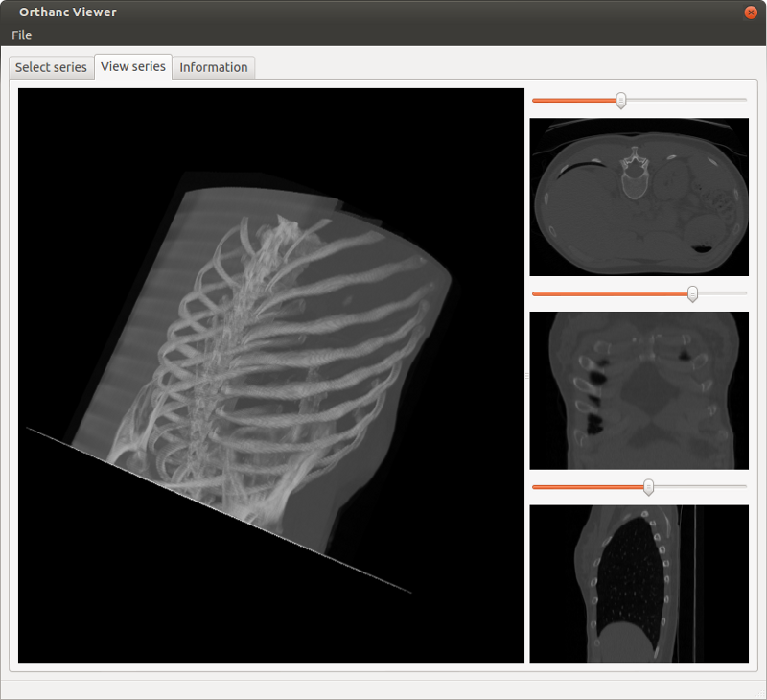Click the coronal slice slider handle
767x700 pixels.
pos(692,294)
